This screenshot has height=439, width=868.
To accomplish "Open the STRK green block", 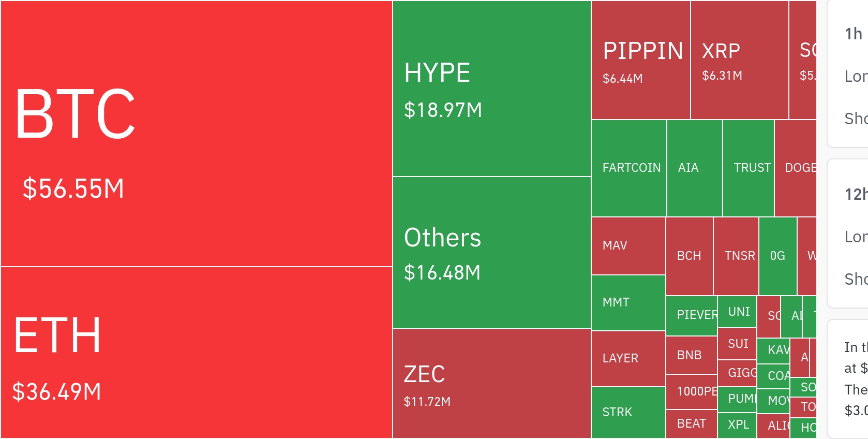I will coord(628,413).
